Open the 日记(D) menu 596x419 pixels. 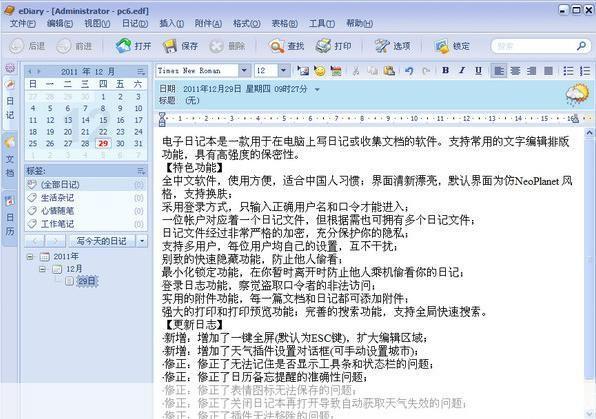[x=135, y=24]
